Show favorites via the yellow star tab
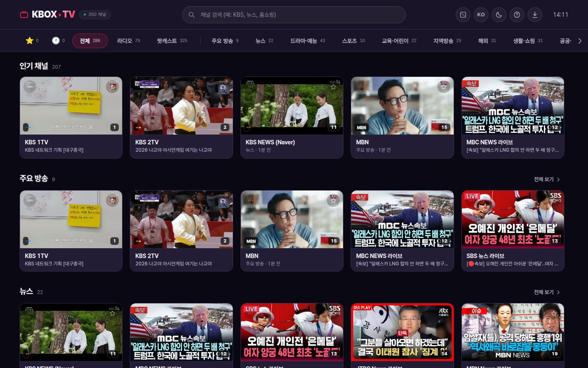The image size is (588, 368). [32, 41]
